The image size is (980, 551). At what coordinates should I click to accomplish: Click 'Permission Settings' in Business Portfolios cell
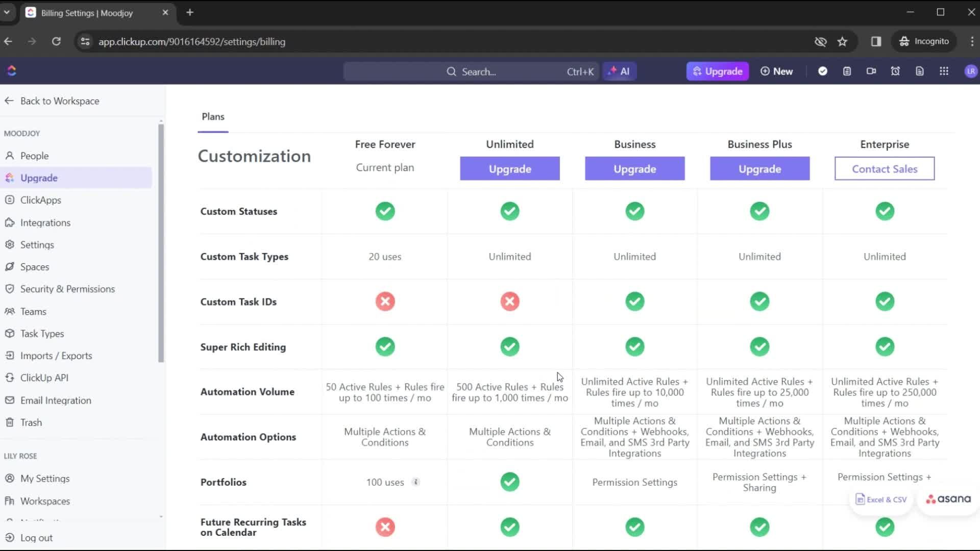click(634, 482)
